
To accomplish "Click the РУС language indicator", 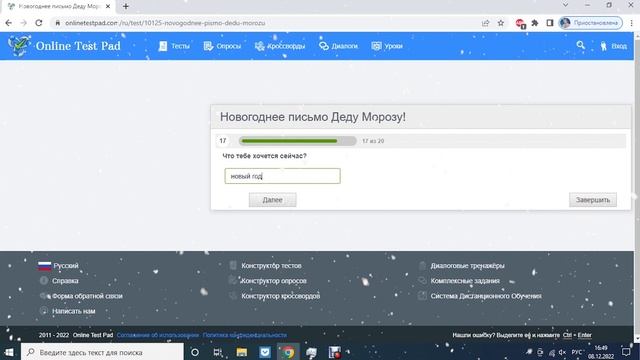I will click(576, 352).
